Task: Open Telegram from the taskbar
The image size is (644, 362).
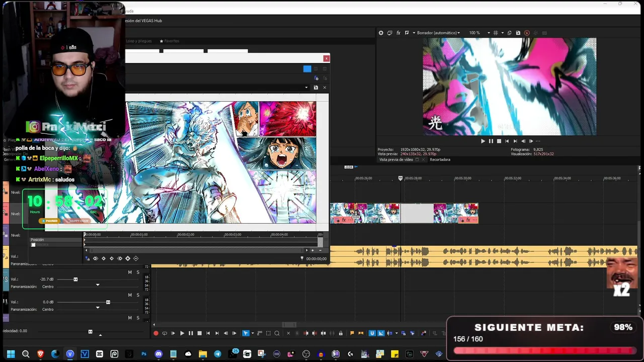Action: pyautogui.click(x=217, y=354)
